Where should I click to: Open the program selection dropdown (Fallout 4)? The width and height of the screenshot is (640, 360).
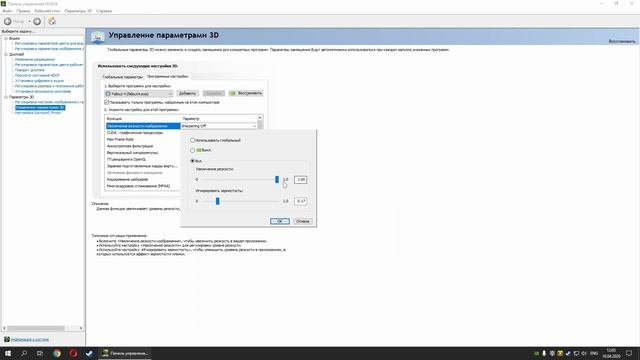coord(139,94)
